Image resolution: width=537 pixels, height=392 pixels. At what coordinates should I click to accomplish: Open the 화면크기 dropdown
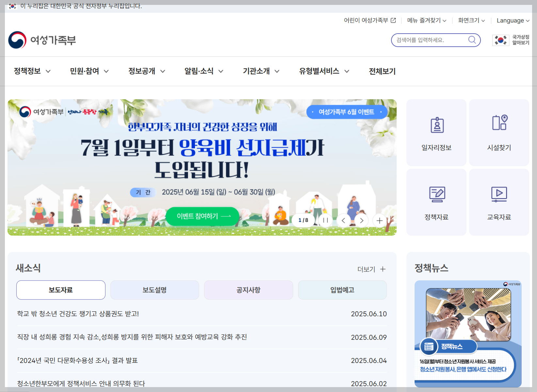coord(471,20)
